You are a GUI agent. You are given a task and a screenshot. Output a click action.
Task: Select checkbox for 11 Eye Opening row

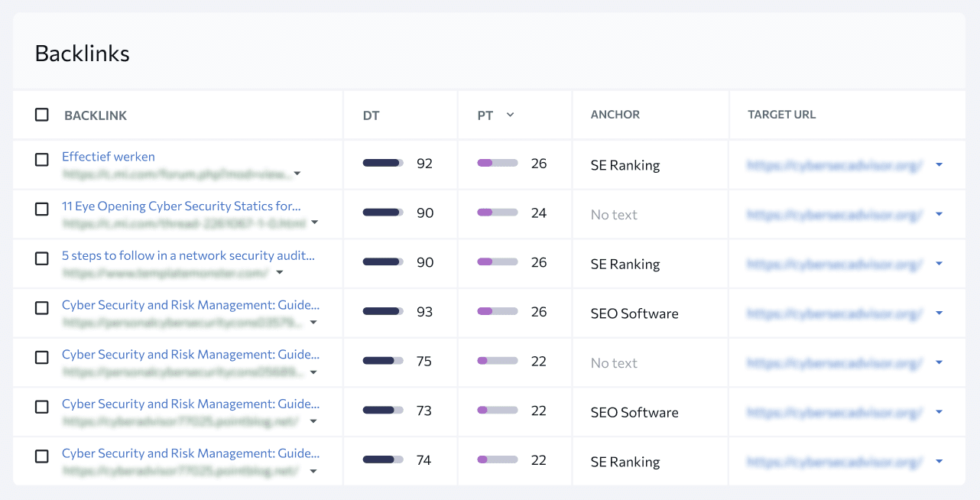(42, 209)
